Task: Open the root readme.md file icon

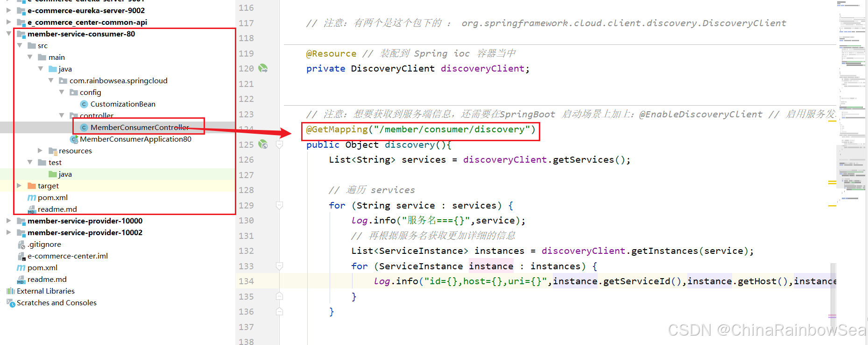Action: click(x=21, y=280)
